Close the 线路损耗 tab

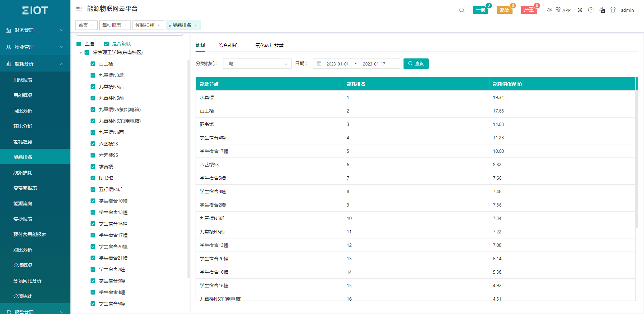(158, 26)
